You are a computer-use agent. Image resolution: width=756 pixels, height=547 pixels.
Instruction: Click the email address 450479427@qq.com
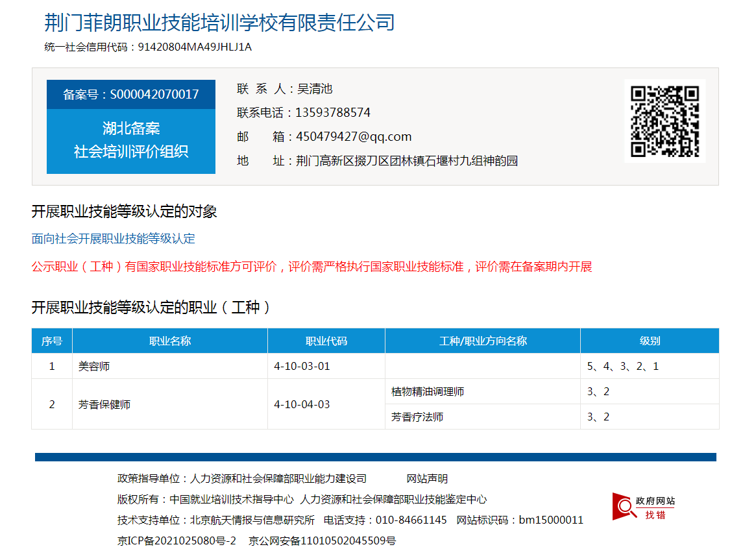pyautogui.click(x=354, y=136)
